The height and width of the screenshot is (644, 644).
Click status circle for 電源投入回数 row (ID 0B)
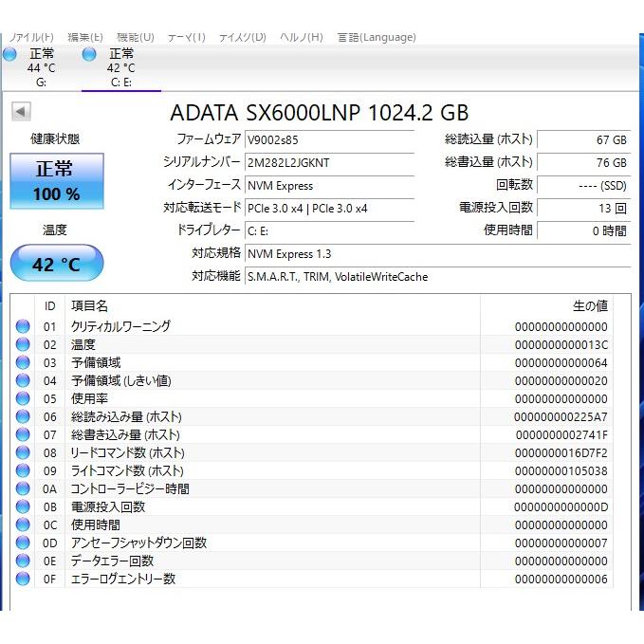23,506
